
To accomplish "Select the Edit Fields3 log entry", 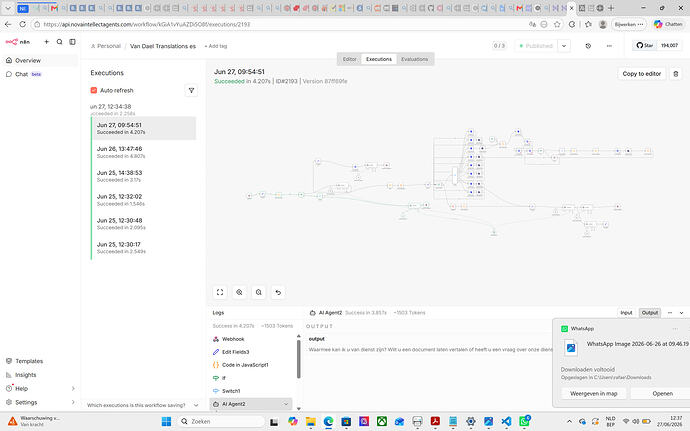I will tap(251, 352).
